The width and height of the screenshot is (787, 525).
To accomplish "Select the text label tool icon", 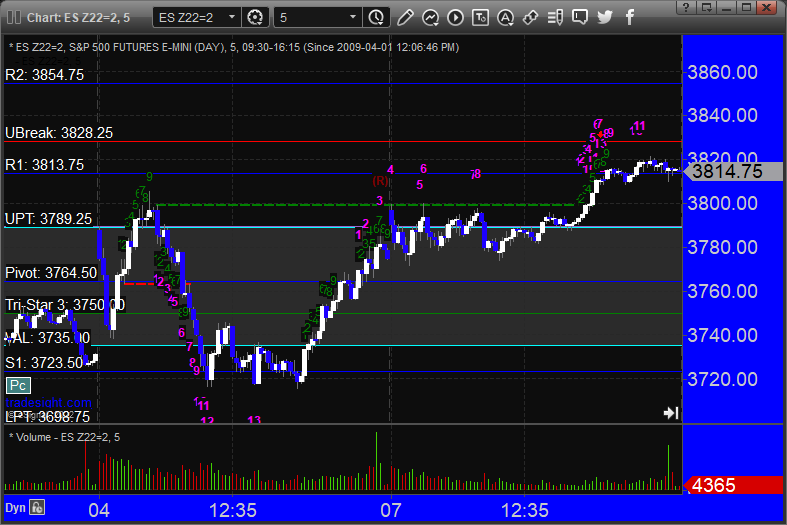I will (x=480, y=18).
